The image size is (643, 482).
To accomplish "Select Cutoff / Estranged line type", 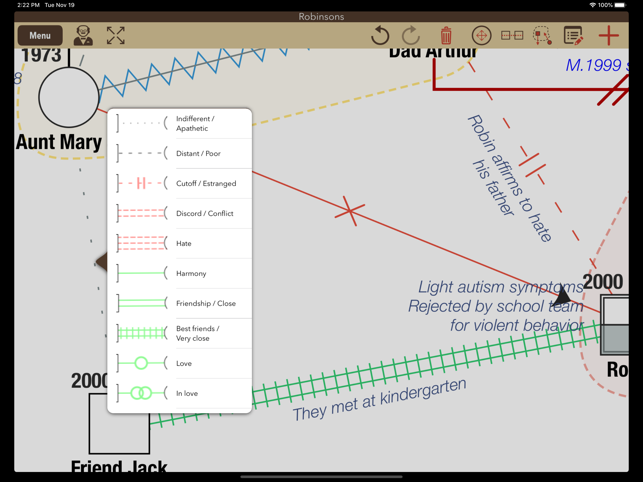I will (180, 184).
